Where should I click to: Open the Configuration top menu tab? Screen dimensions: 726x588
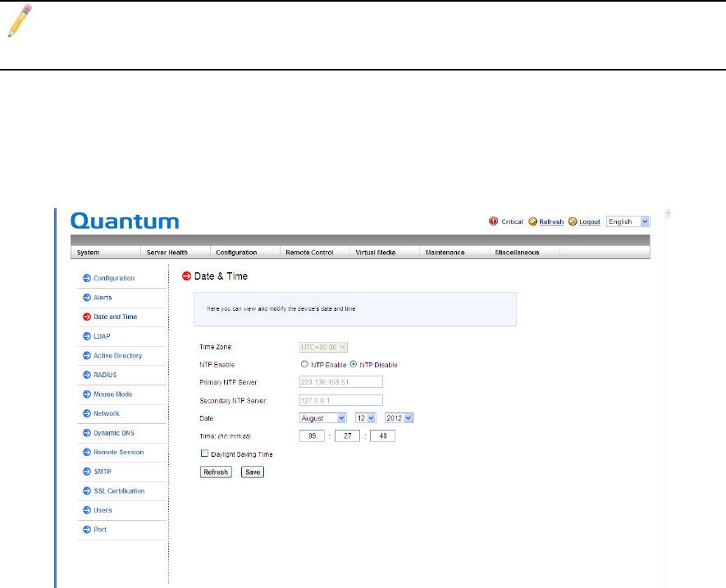(245, 253)
